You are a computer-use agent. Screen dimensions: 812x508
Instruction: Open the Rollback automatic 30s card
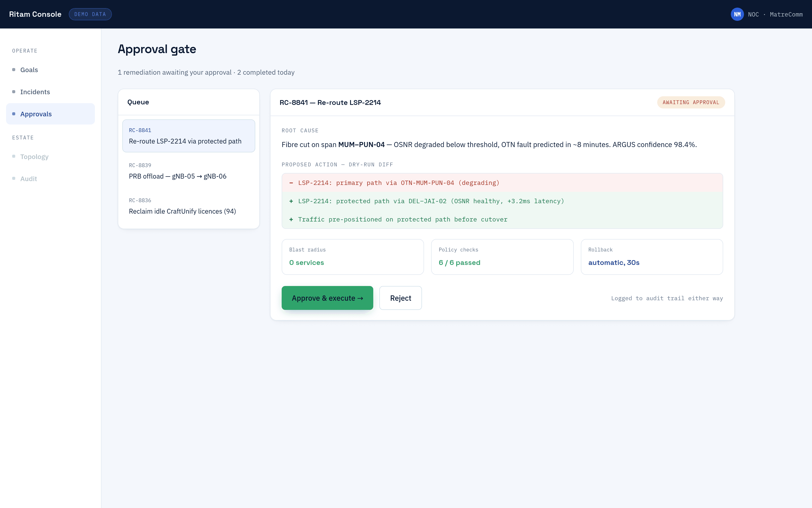652,257
